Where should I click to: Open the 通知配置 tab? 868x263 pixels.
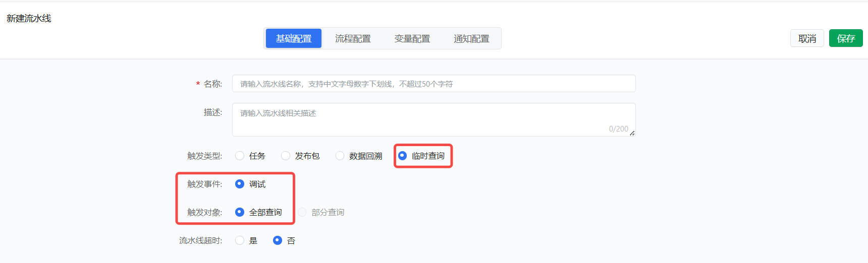tap(471, 38)
